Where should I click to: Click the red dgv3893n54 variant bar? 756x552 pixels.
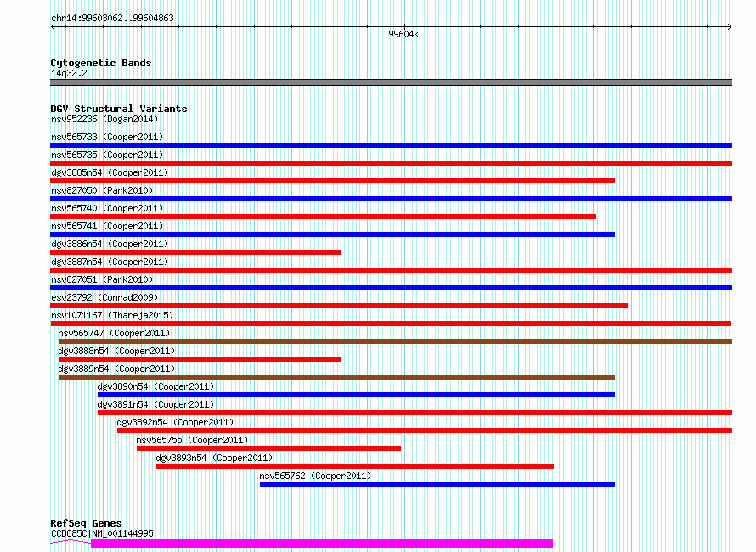355,466
